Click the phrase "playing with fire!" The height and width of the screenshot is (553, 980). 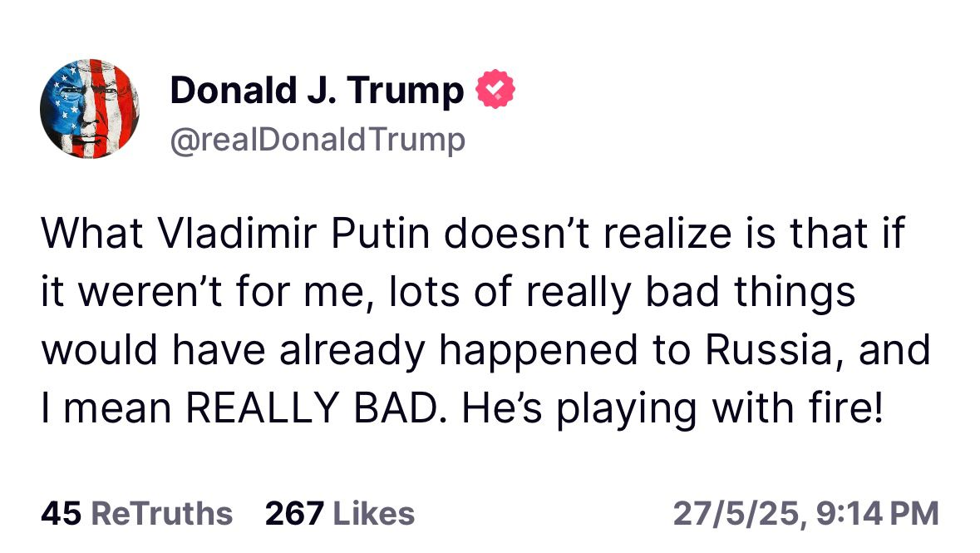coord(719,410)
